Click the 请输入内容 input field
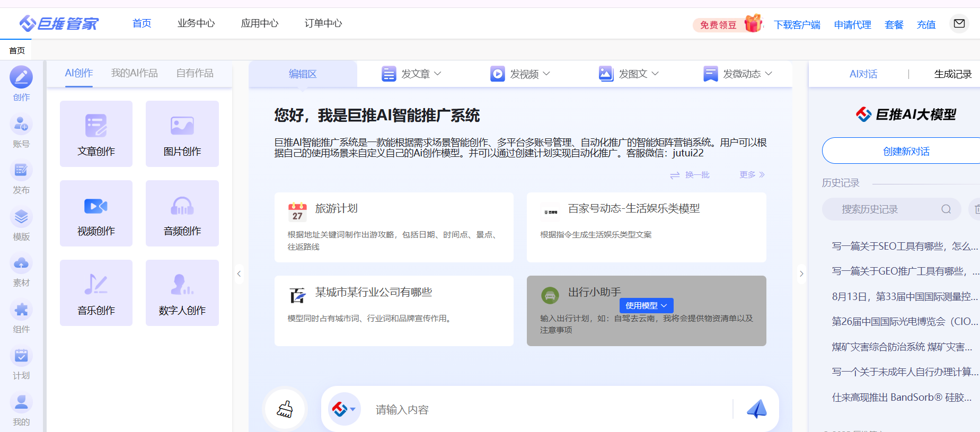Image resolution: width=980 pixels, height=432 pixels. (x=551, y=410)
